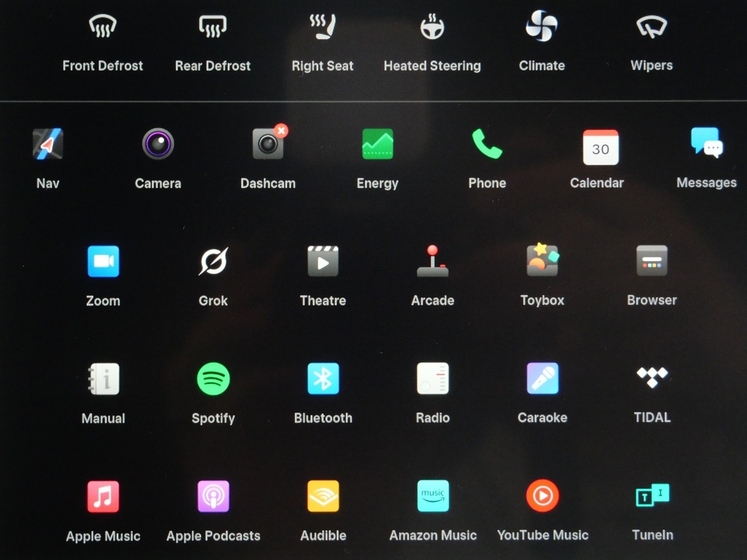Open the Wipers control
Viewport: 747px width, 560px height.
652,27
